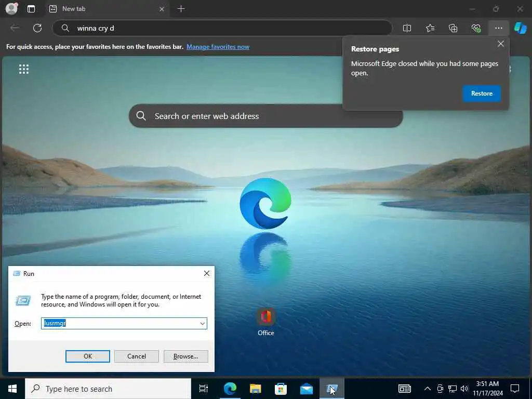The image size is (532, 399).
Task: Open the tab actions menu icon
Action: [31, 9]
